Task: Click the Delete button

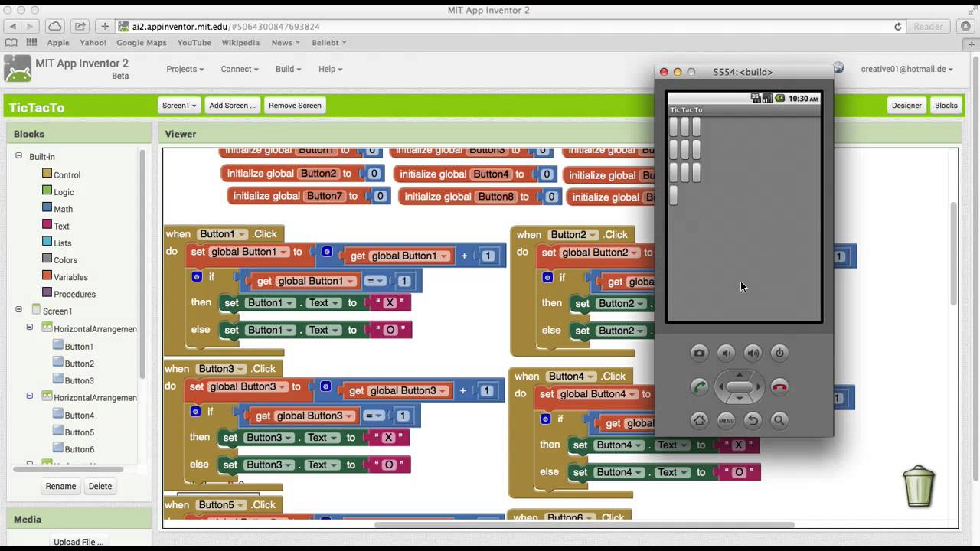Action: (x=100, y=486)
